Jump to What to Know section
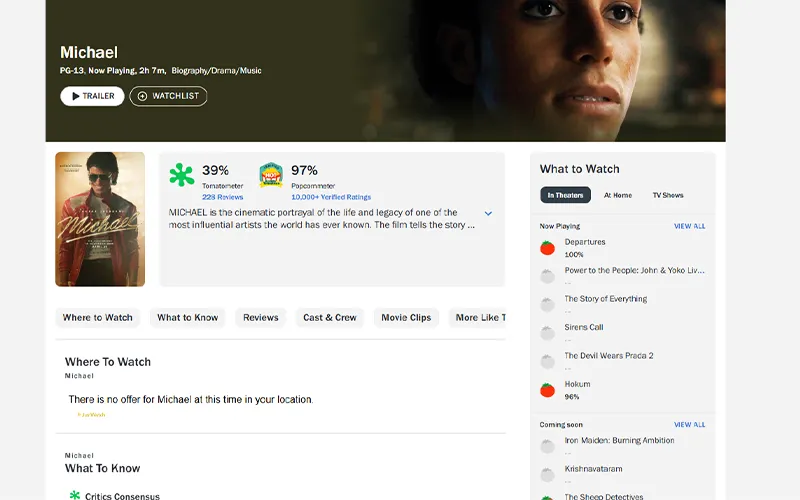 pyautogui.click(x=188, y=317)
